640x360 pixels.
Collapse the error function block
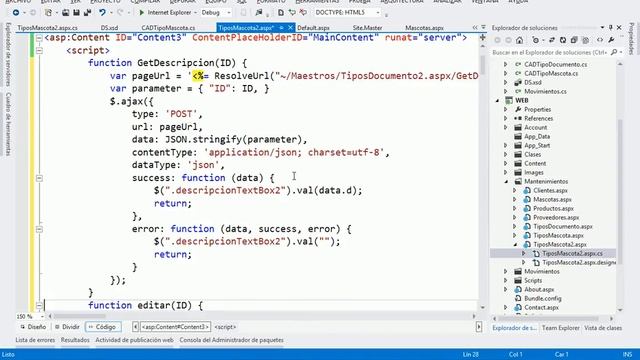(x=39, y=229)
